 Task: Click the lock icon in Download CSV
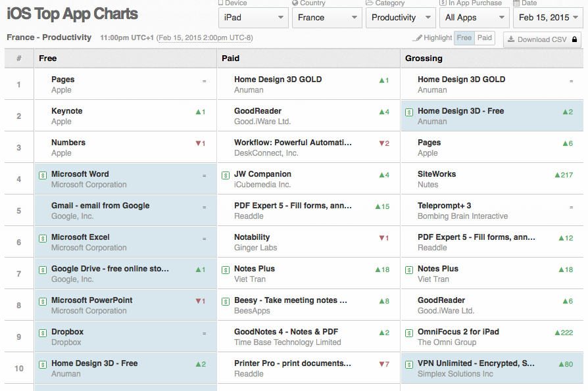click(574, 39)
